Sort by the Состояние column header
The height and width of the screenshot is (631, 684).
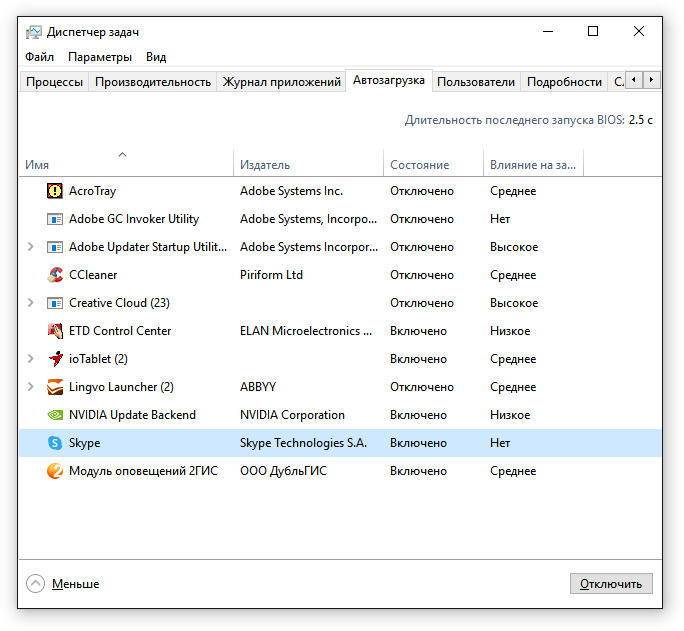(433, 164)
